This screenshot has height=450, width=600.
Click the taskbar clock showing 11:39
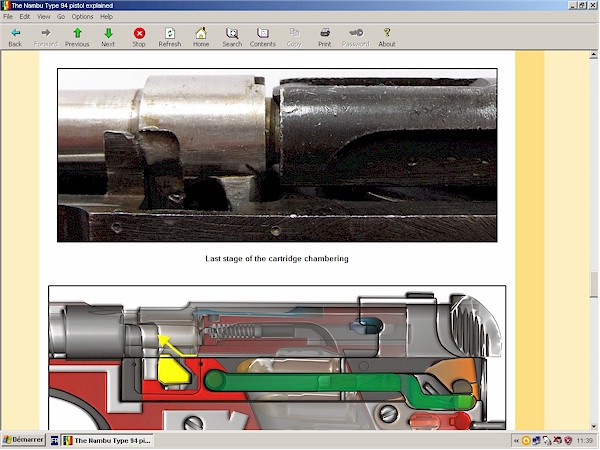tap(584, 441)
